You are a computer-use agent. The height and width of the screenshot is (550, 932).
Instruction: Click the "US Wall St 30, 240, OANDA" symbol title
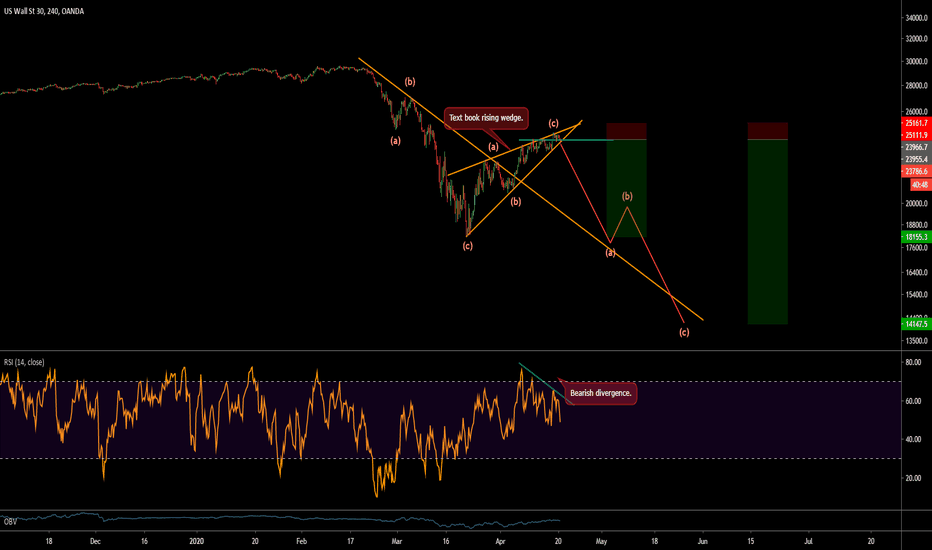point(44,11)
